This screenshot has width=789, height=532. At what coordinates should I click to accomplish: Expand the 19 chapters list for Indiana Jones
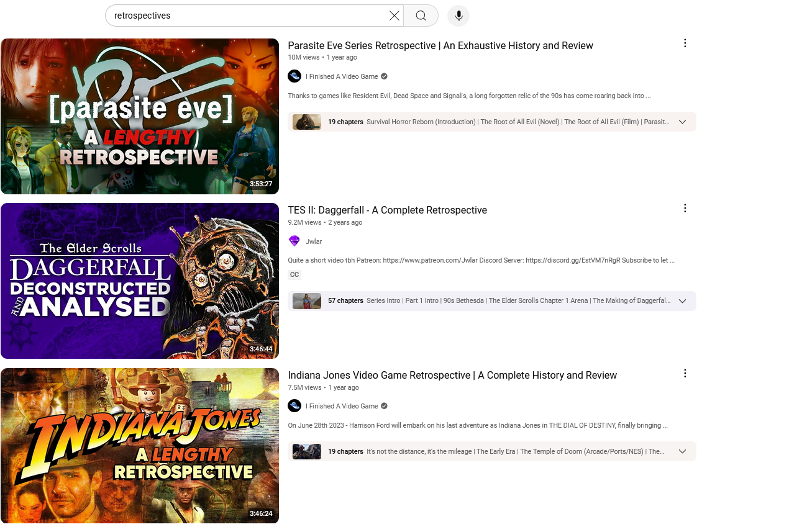point(682,451)
